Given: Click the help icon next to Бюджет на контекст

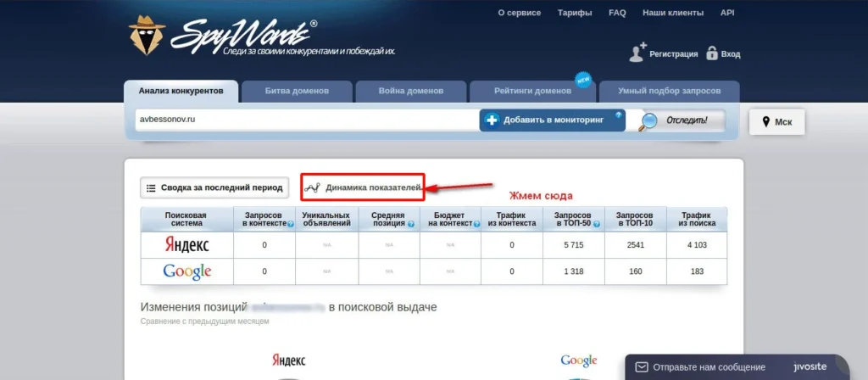Looking at the screenshot, I should 476,224.
